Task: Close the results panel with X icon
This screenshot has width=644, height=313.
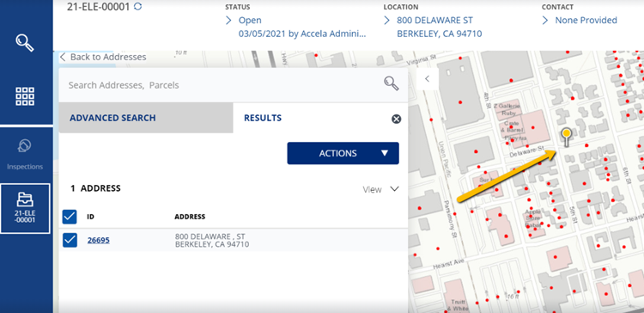Action: click(x=396, y=120)
